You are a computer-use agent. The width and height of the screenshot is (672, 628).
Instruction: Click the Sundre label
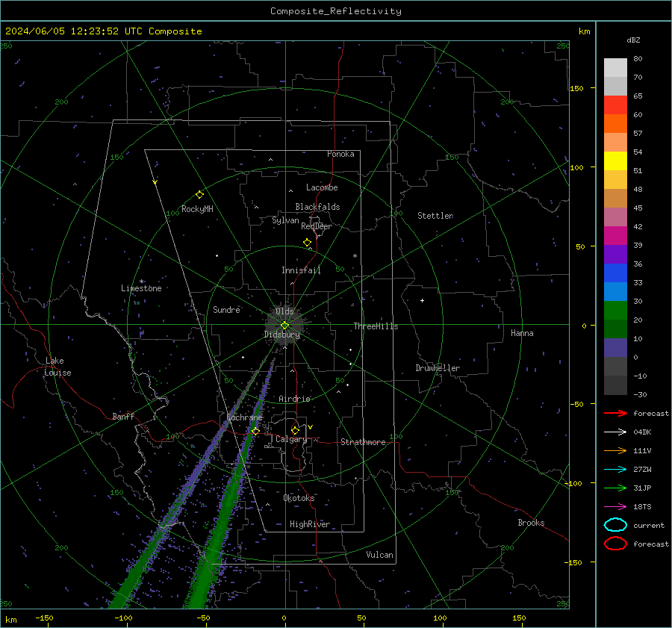(226, 309)
